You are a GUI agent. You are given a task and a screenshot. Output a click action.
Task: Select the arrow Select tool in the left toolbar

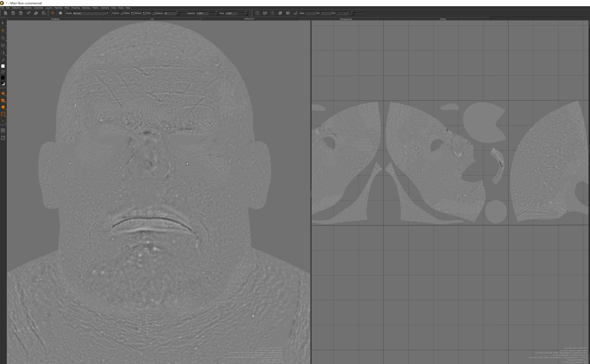coord(3,23)
